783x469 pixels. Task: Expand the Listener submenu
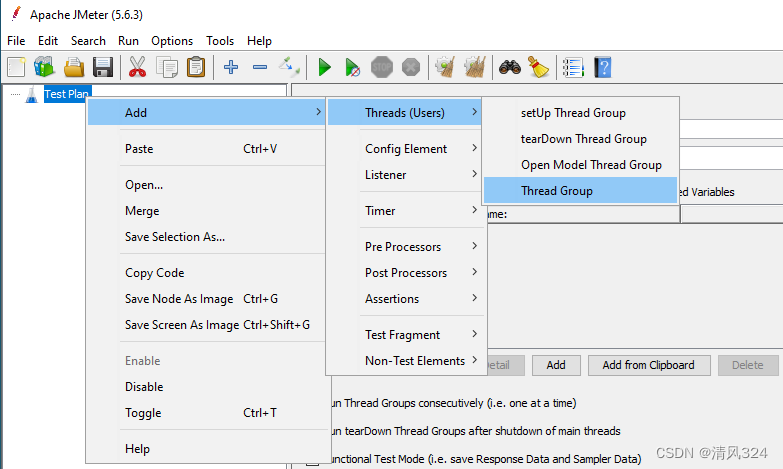tap(404, 175)
